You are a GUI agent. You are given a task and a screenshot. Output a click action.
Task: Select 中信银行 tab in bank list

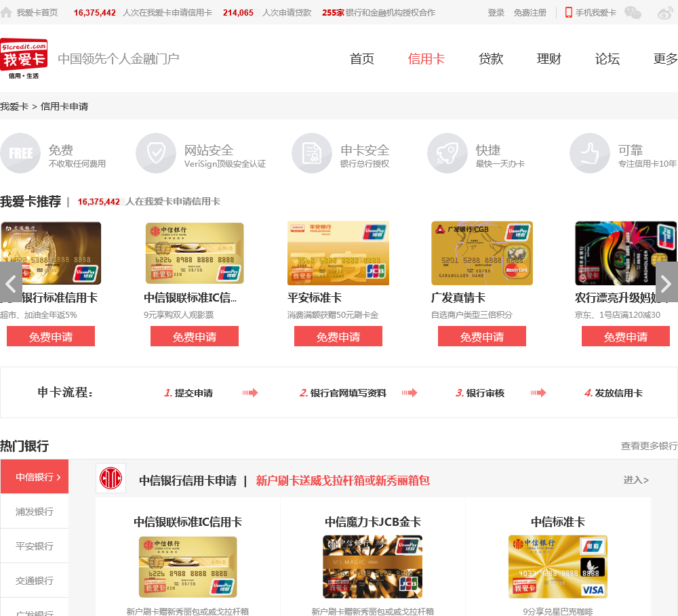[x=35, y=477]
